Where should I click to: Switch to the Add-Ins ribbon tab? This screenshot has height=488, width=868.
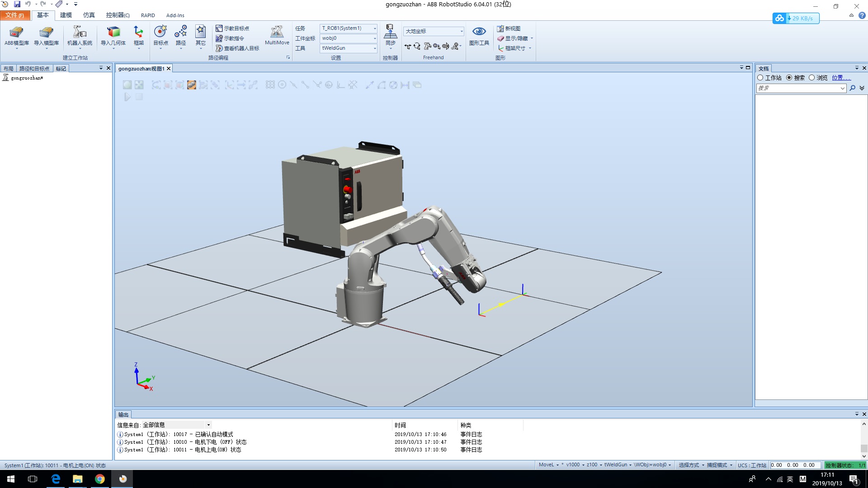pyautogui.click(x=175, y=15)
